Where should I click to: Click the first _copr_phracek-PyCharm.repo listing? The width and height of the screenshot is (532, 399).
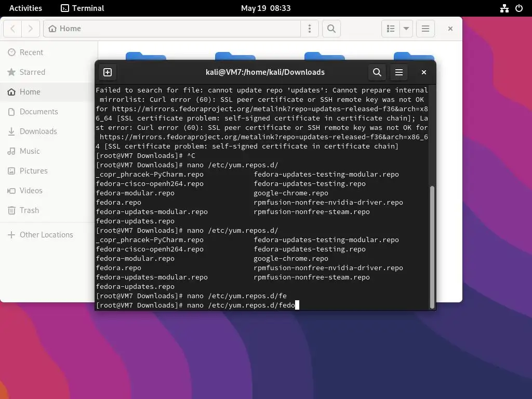pyautogui.click(x=150, y=175)
